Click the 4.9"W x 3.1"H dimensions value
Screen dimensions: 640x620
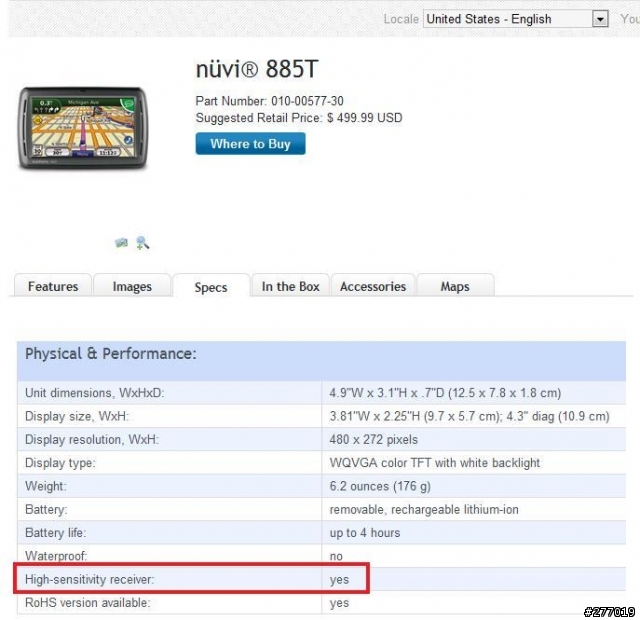click(x=445, y=393)
